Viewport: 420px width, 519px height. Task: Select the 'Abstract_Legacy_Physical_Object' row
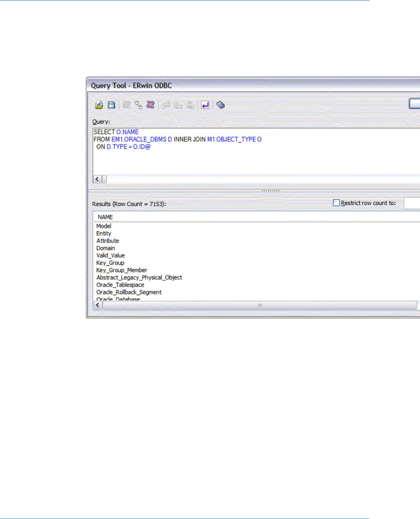(x=139, y=278)
